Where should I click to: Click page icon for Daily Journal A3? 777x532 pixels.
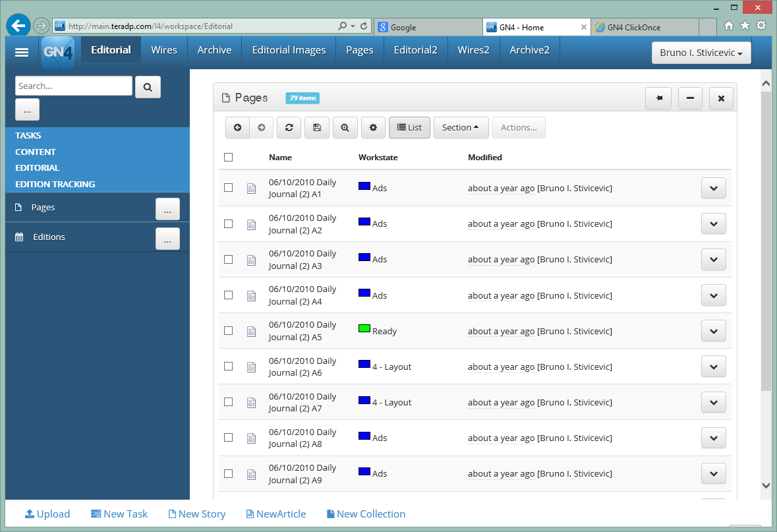(x=252, y=260)
